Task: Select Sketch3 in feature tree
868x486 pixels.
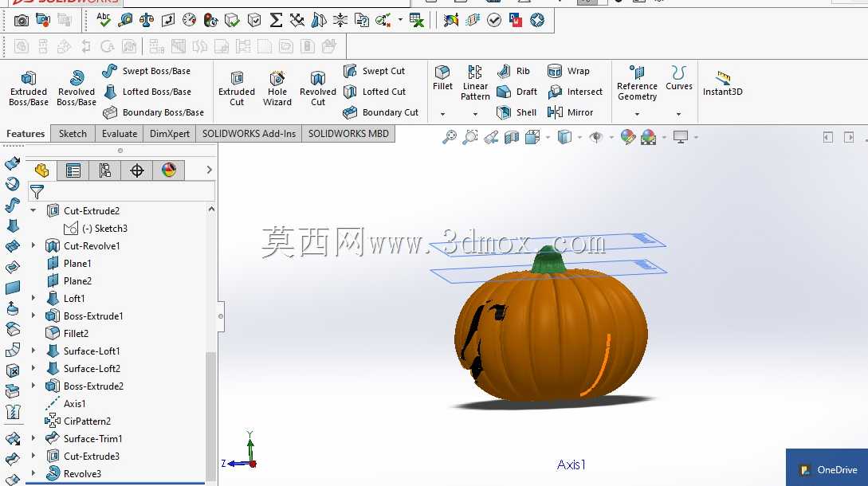Action: 96,228
